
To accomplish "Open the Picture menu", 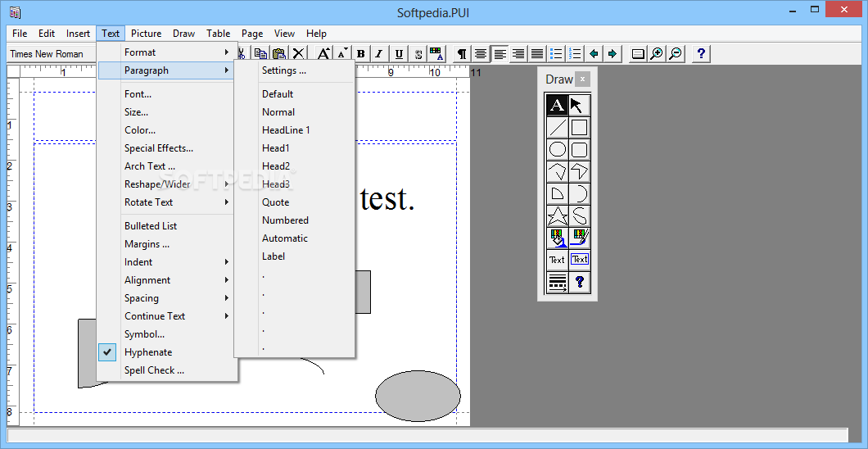I will [146, 34].
